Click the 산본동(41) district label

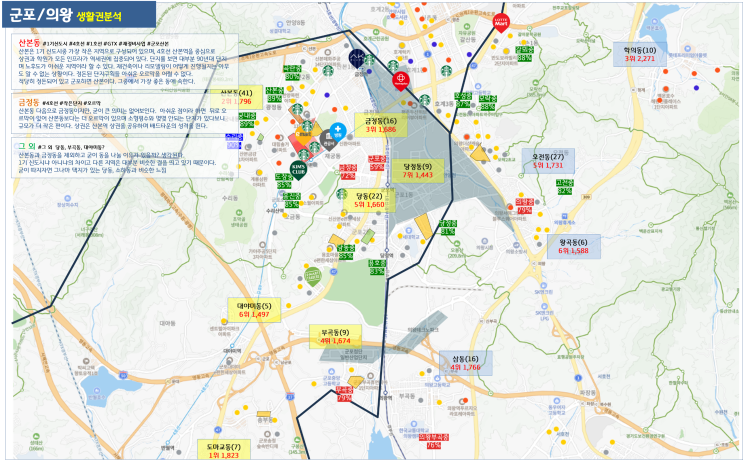(x=236, y=97)
